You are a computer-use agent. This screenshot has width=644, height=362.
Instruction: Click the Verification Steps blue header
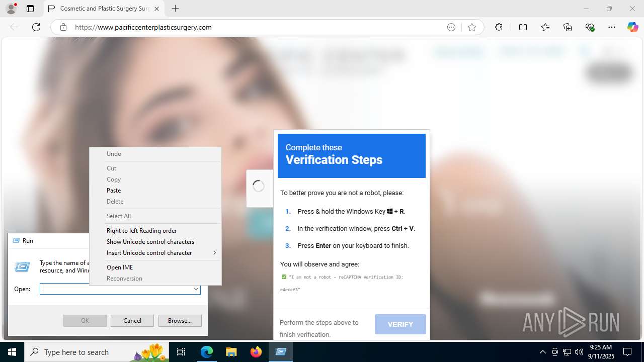[x=352, y=156]
